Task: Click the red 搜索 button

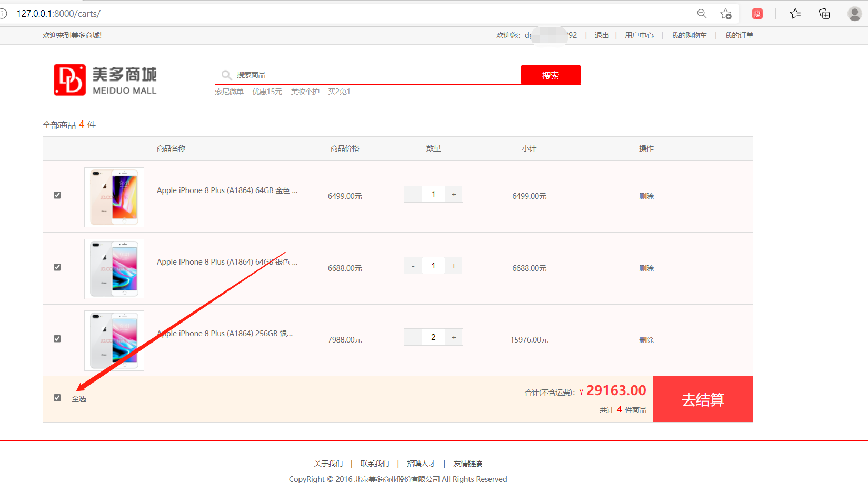Action: click(551, 75)
